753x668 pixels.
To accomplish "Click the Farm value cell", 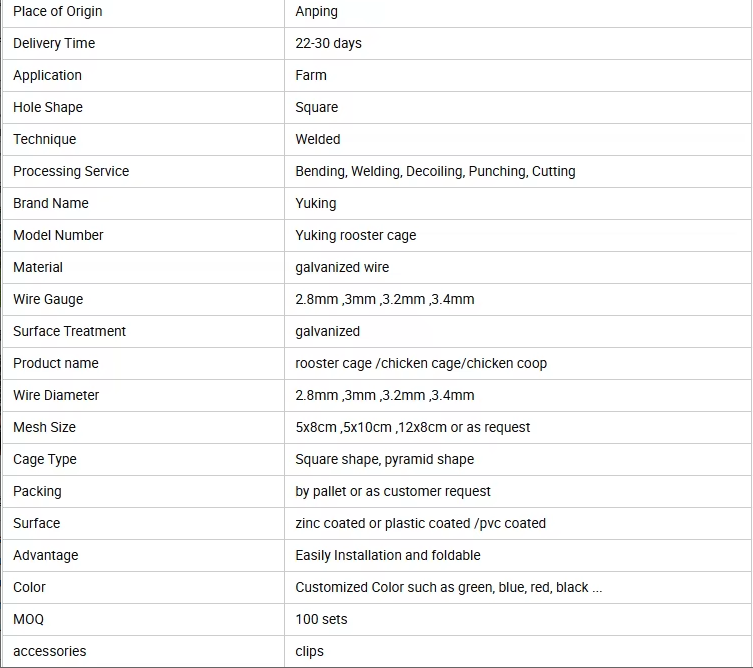I will pos(518,75).
